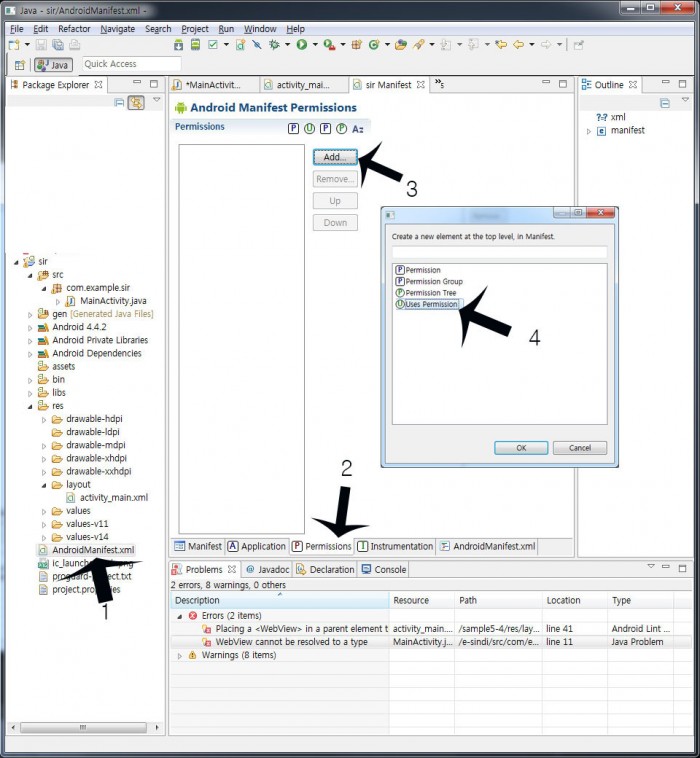
Task: Click the Collapse All icon in Outline panel
Action: [665, 102]
